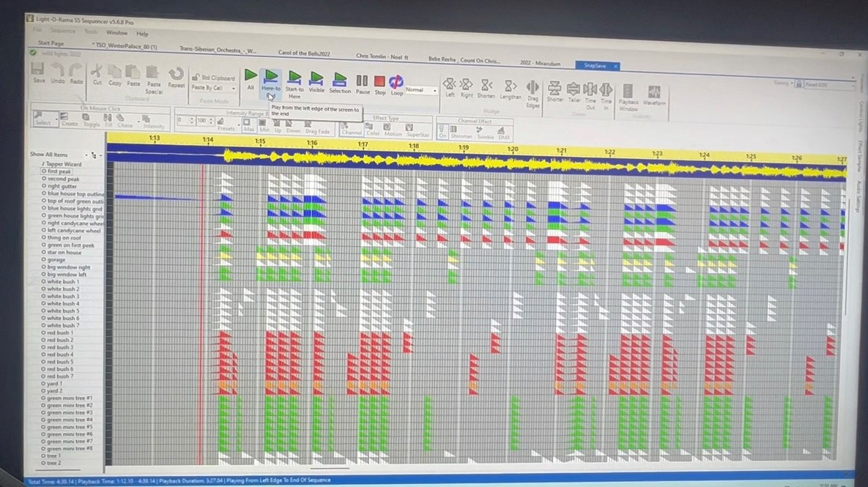Screen dimensions: 868x487
Task: Choose Create mouse click mode
Action: (x=69, y=119)
